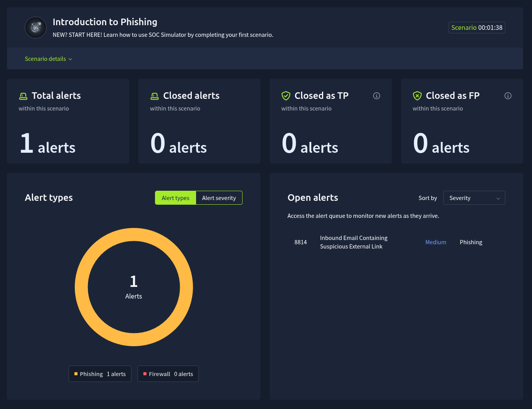Open info tooltip for Closed as FP
The height and width of the screenshot is (409, 532).
(508, 96)
